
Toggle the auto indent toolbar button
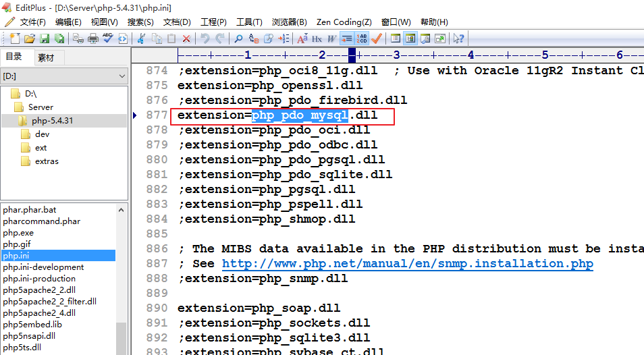click(347, 38)
